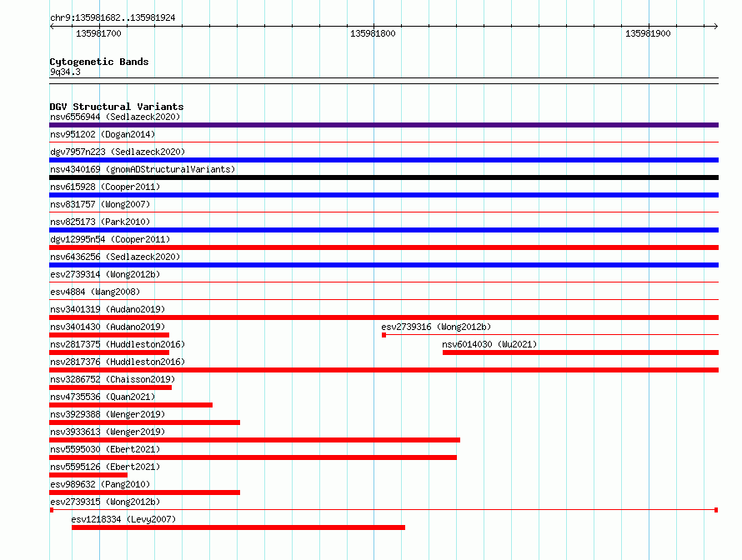742x560 pixels.
Task: Open the dgv12995n54 (Cooper2011) label
Action: tap(110, 239)
